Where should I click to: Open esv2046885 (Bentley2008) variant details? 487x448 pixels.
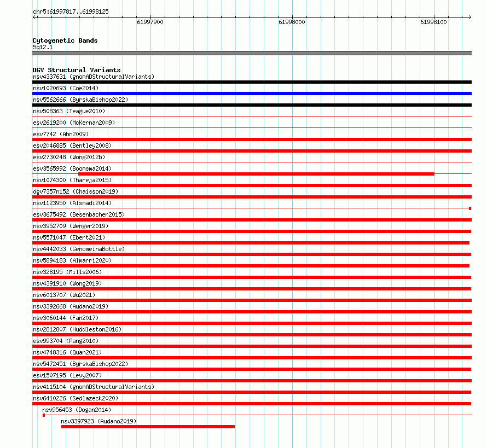pyautogui.click(x=72, y=146)
